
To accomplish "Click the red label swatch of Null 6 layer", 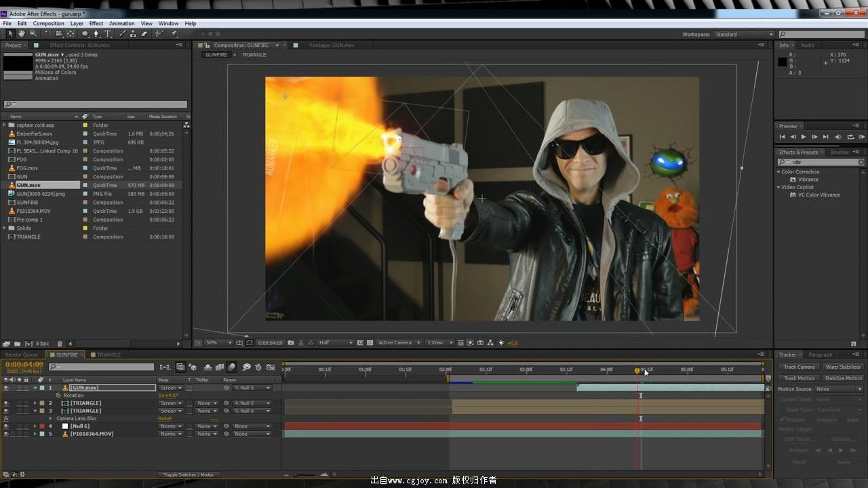I will click(42, 426).
